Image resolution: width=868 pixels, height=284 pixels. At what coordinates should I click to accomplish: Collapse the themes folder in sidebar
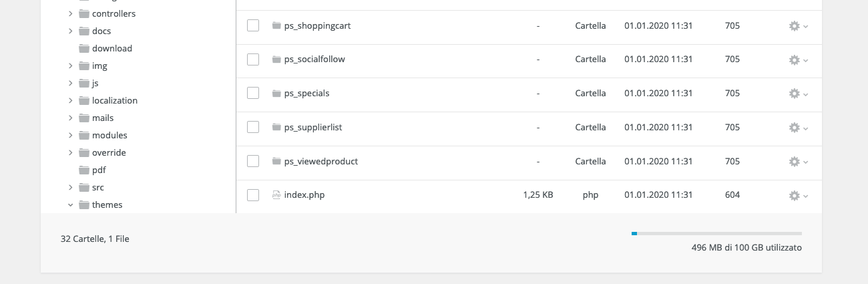(x=70, y=204)
